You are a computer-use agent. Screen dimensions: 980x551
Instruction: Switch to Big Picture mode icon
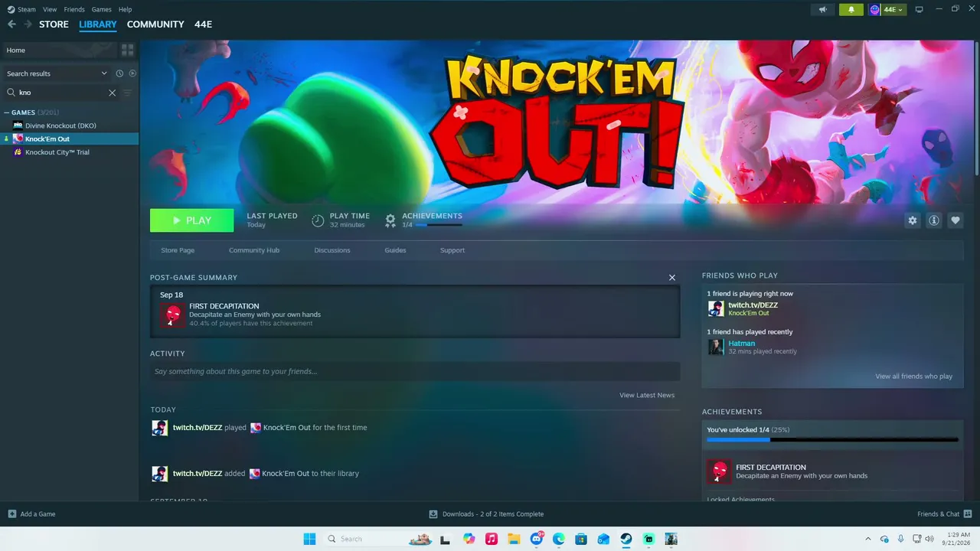920,9
